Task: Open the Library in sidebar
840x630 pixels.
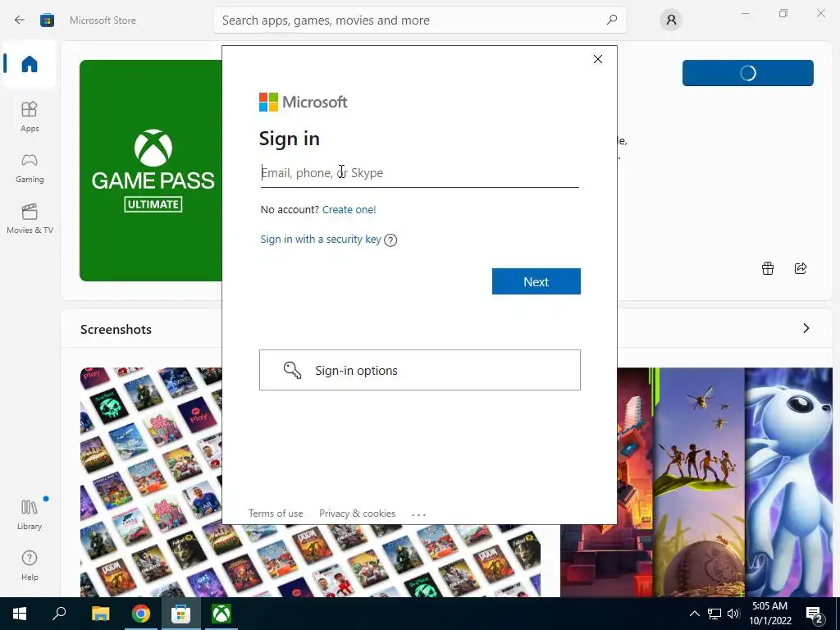Action: coord(30,514)
